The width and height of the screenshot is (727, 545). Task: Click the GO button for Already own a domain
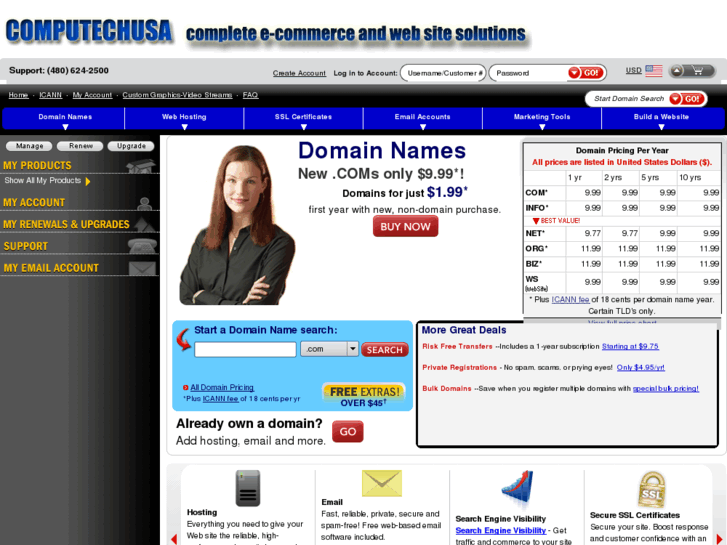(x=348, y=432)
